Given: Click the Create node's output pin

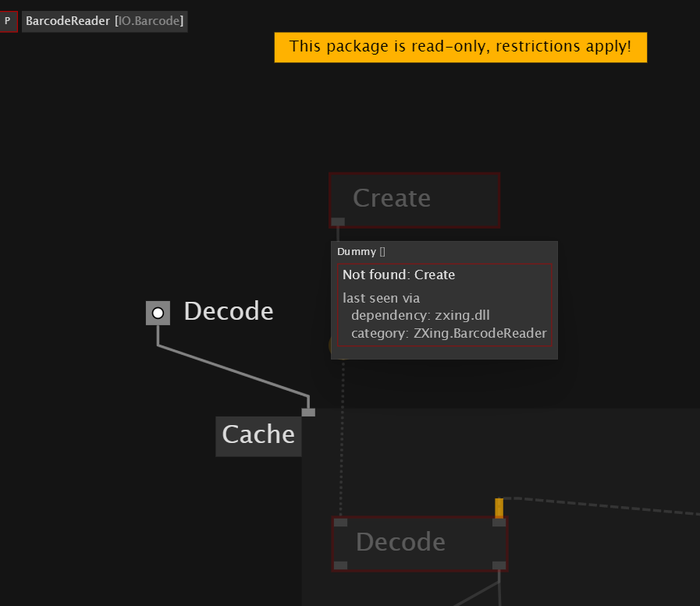Looking at the screenshot, I should 338,221.
